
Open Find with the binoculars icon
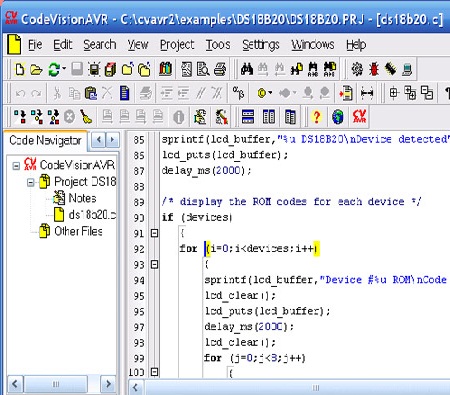[x=247, y=69]
